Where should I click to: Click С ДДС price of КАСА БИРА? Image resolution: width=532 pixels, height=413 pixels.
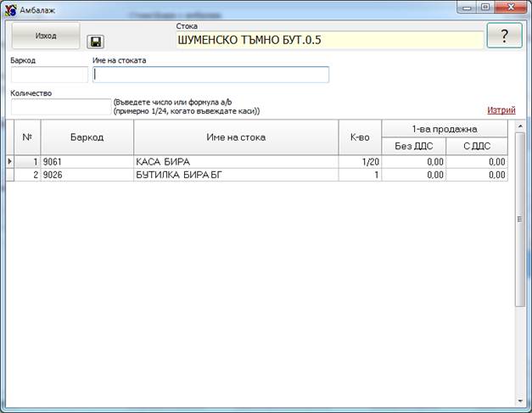point(477,162)
